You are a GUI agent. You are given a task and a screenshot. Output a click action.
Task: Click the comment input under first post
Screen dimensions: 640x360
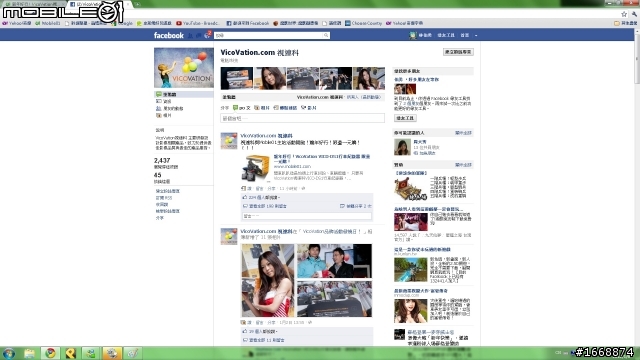tap(307, 216)
